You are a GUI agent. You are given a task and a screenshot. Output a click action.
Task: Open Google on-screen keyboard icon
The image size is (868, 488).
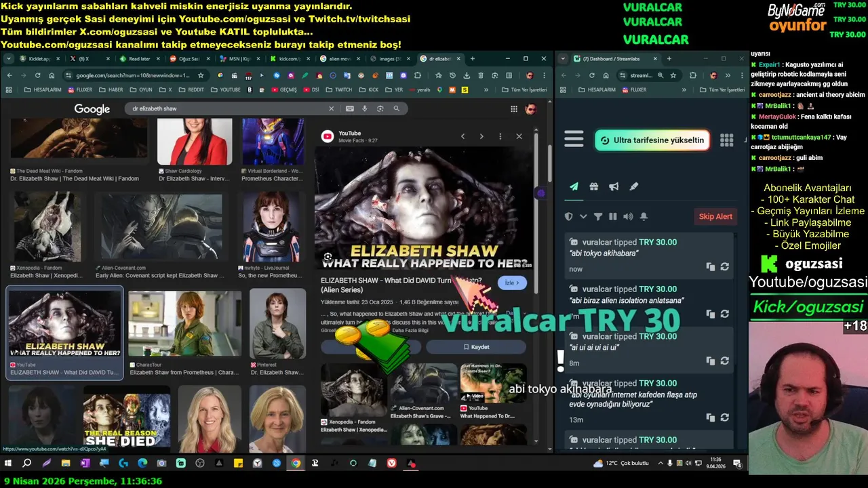(350, 108)
